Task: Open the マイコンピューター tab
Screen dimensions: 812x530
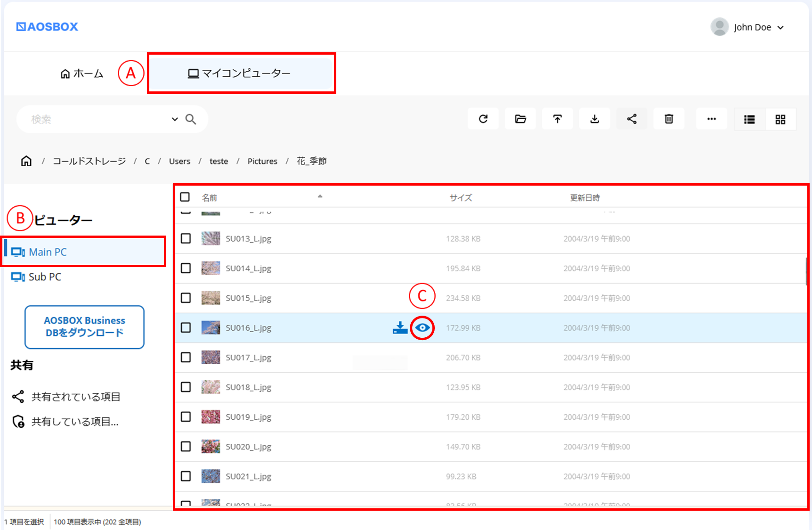Action: [x=241, y=73]
